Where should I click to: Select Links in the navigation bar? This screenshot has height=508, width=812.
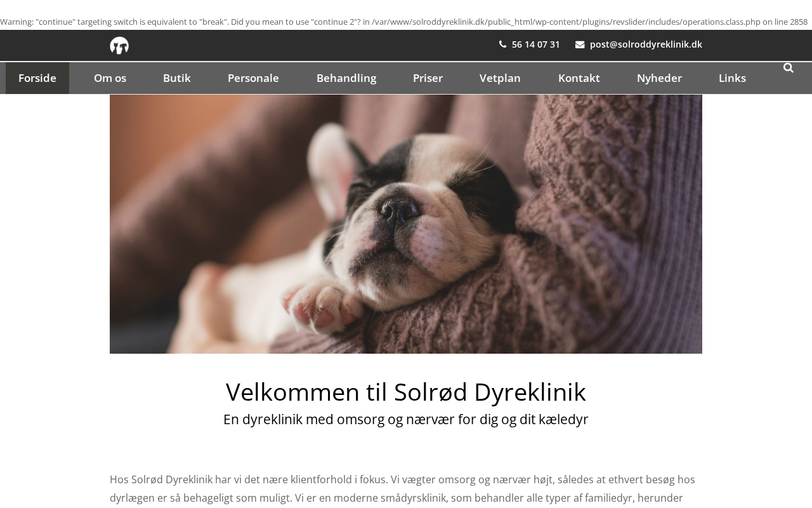pos(732,78)
